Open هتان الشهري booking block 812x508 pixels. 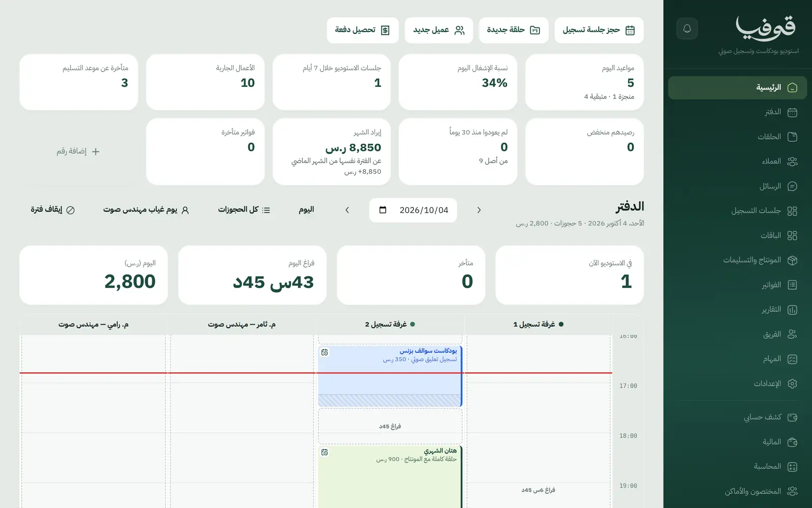coord(390,477)
